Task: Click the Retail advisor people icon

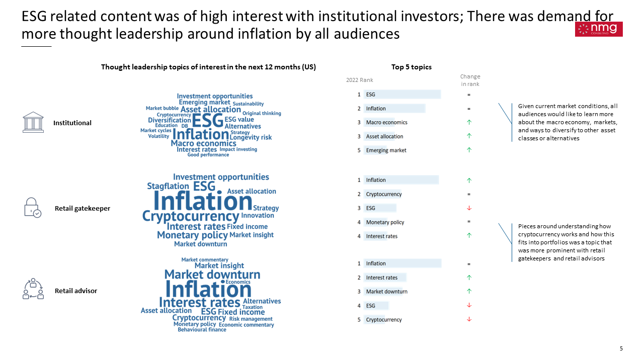Action: point(33,289)
